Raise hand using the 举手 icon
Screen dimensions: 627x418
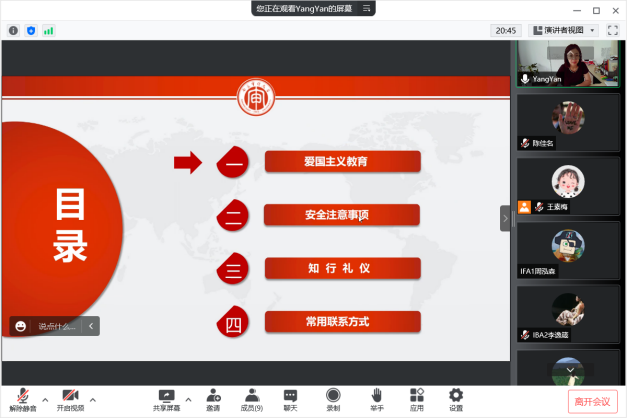pos(377,397)
